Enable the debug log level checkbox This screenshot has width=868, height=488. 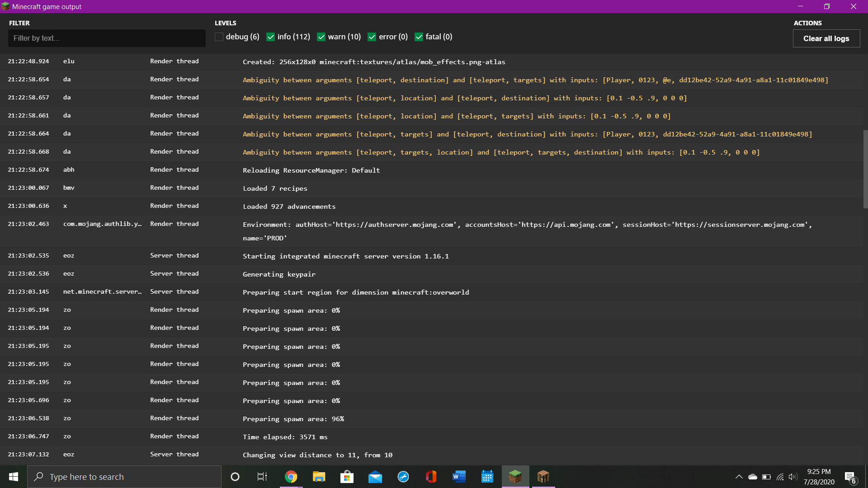tap(219, 37)
